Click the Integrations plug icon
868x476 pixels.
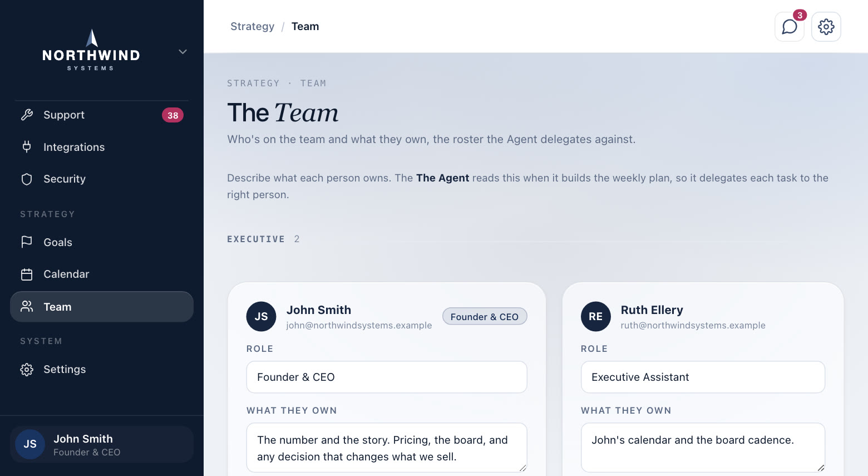[27, 147]
